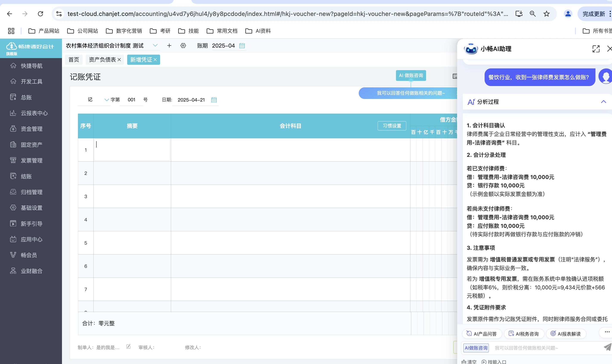Click the AI 做账咨询 button

coord(411,75)
